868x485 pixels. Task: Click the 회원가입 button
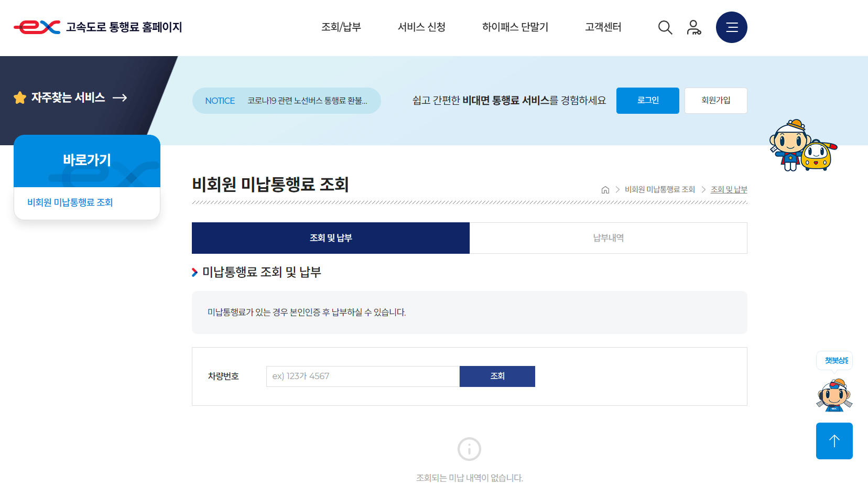tap(715, 100)
